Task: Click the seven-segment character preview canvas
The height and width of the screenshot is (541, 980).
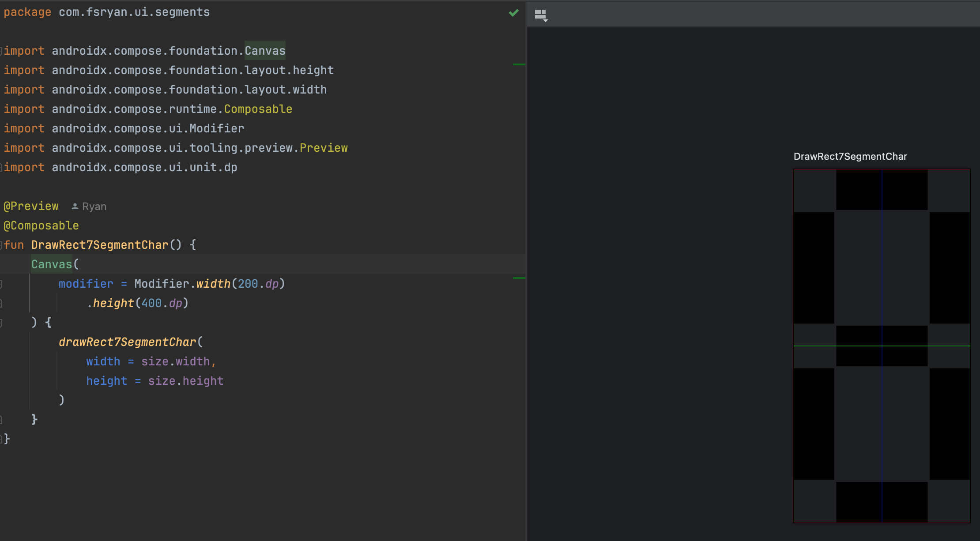Action: (x=882, y=346)
